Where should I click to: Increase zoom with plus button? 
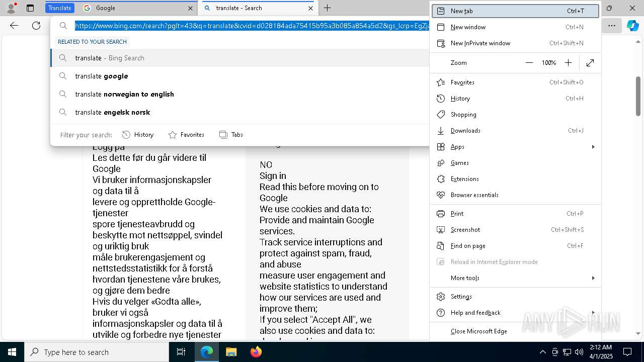coord(568,63)
